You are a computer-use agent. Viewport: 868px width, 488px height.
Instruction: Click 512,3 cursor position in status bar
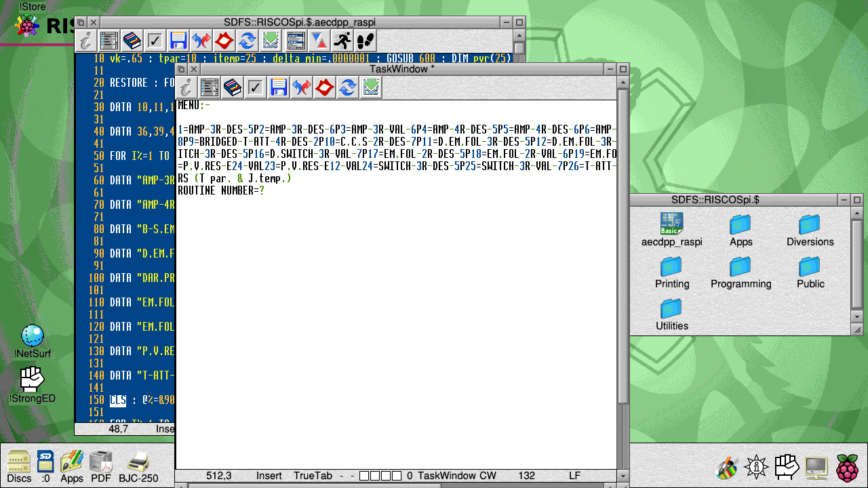(x=218, y=476)
